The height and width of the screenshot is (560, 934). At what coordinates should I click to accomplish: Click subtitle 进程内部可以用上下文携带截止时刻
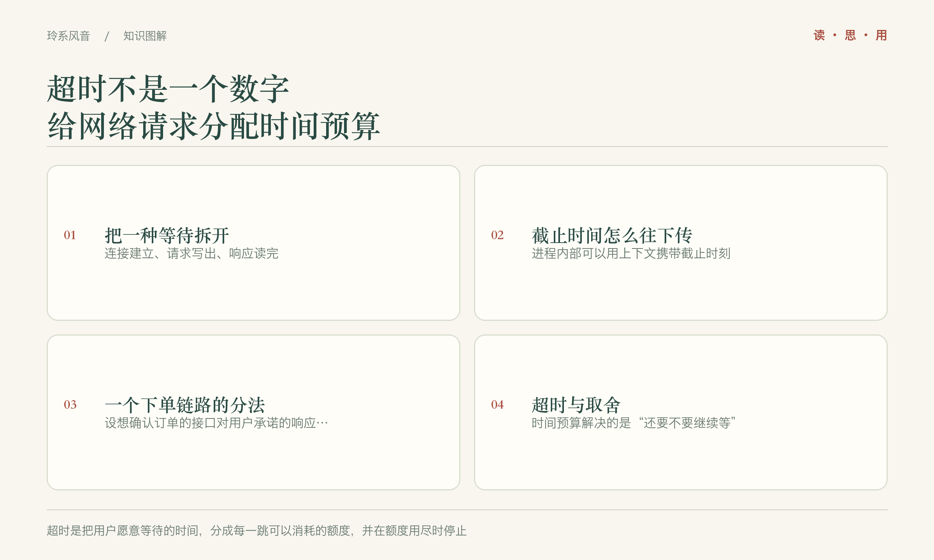click(x=631, y=254)
